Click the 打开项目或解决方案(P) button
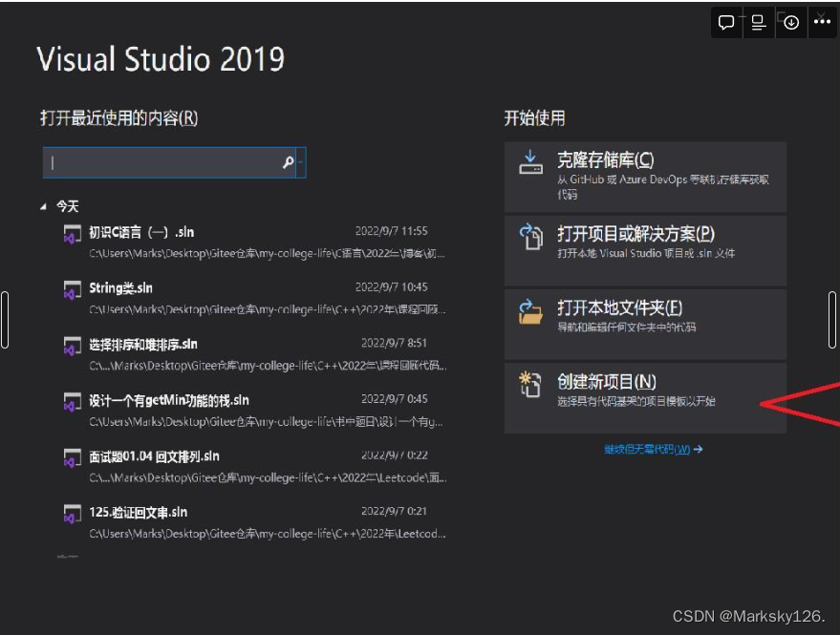840x635 pixels. click(x=646, y=250)
